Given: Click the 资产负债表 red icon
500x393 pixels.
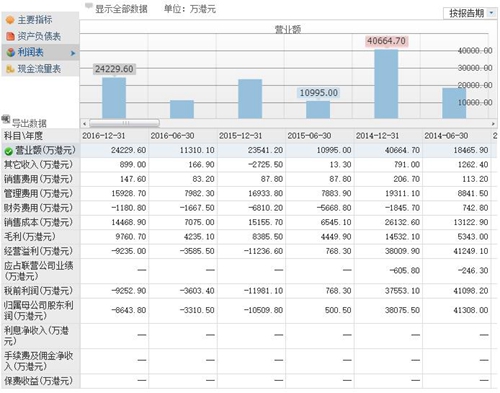Looking at the screenshot, I should [10, 36].
